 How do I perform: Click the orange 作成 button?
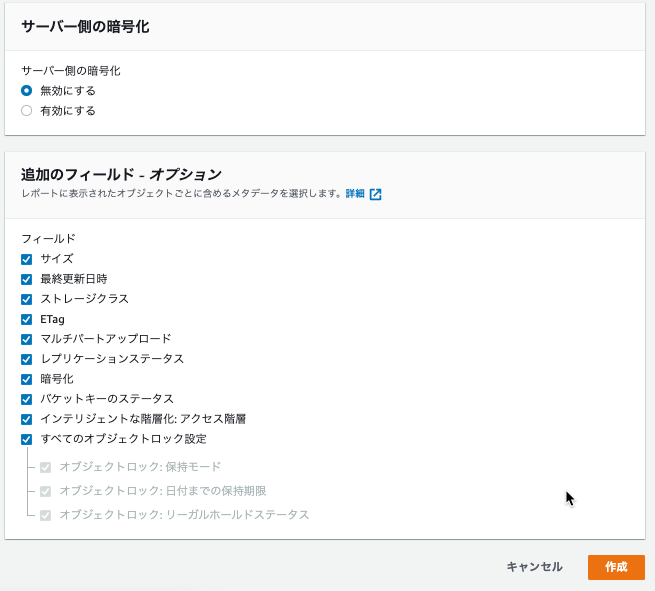(616, 567)
